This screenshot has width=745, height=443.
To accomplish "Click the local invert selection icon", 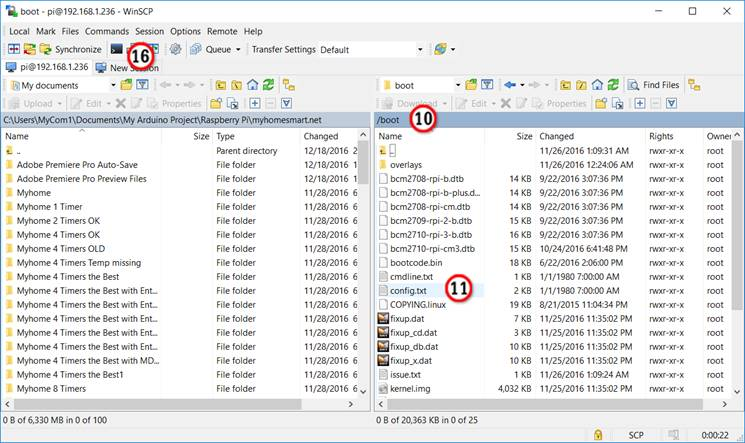I will (286, 103).
